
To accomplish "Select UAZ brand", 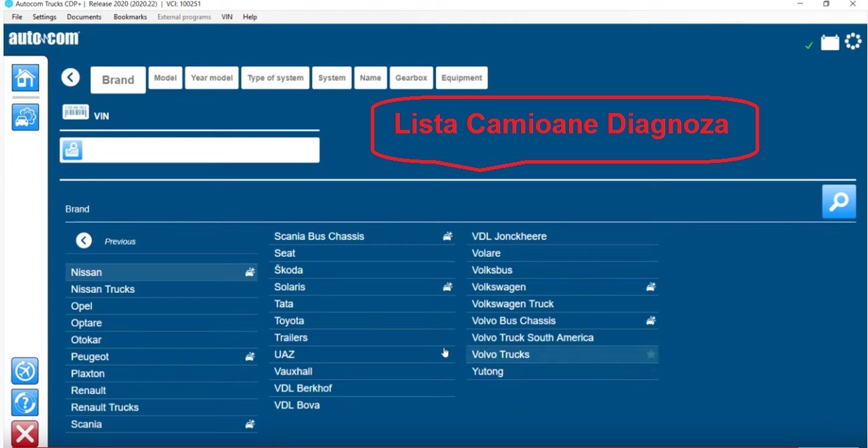I will (362, 355).
